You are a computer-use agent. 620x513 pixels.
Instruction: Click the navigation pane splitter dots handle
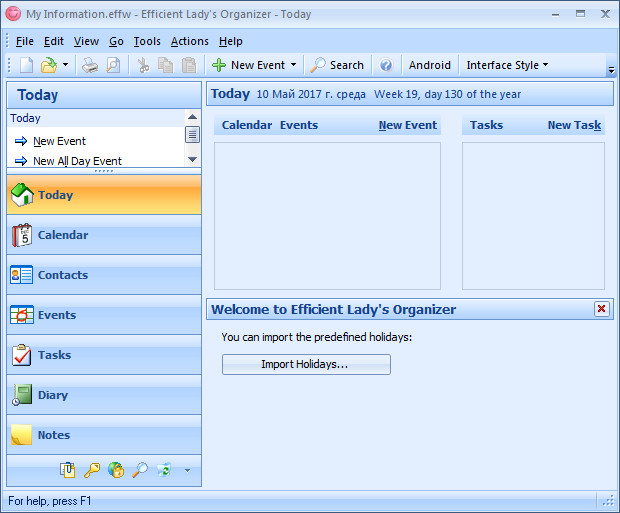coord(104,171)
